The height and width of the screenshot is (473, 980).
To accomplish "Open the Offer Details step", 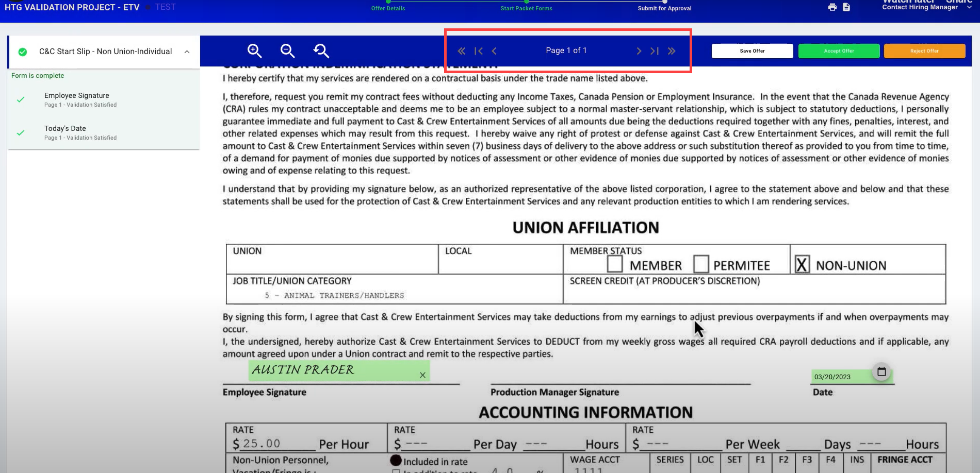I will (x=388, y=8).
